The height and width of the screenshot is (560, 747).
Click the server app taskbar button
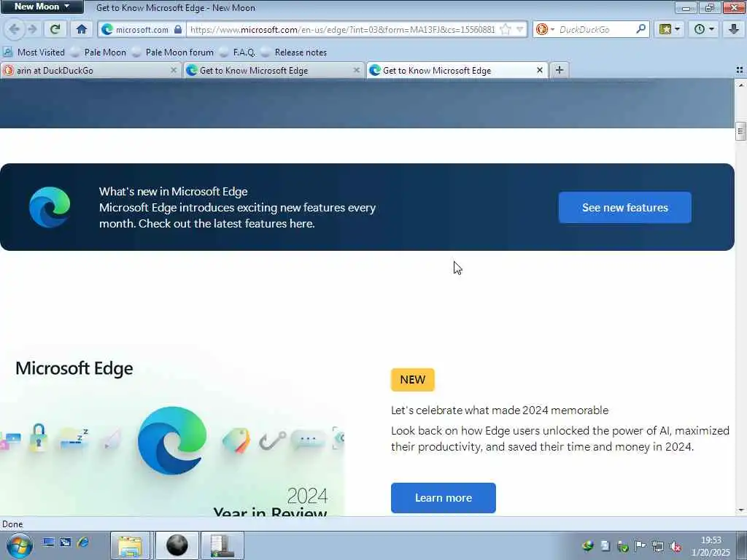tap(222, 545)
